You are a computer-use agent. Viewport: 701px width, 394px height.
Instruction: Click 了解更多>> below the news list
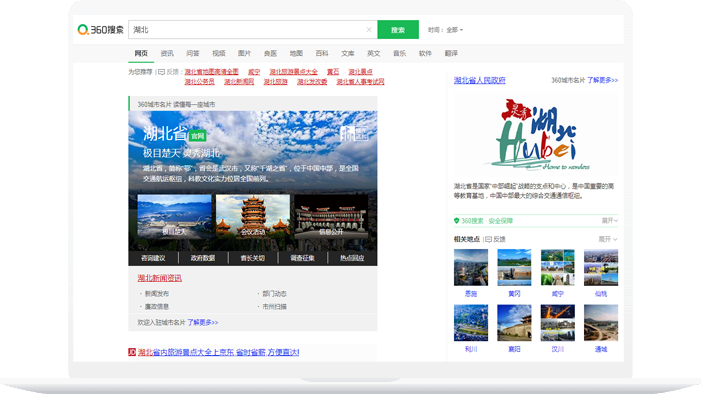click(203, 322)
